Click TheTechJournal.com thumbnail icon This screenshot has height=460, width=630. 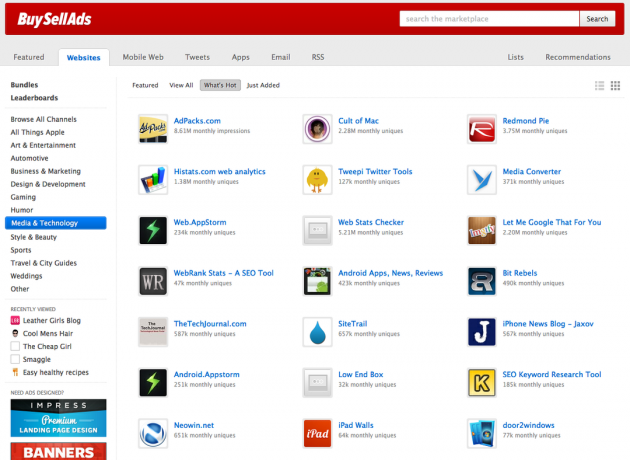pos(153,332)
